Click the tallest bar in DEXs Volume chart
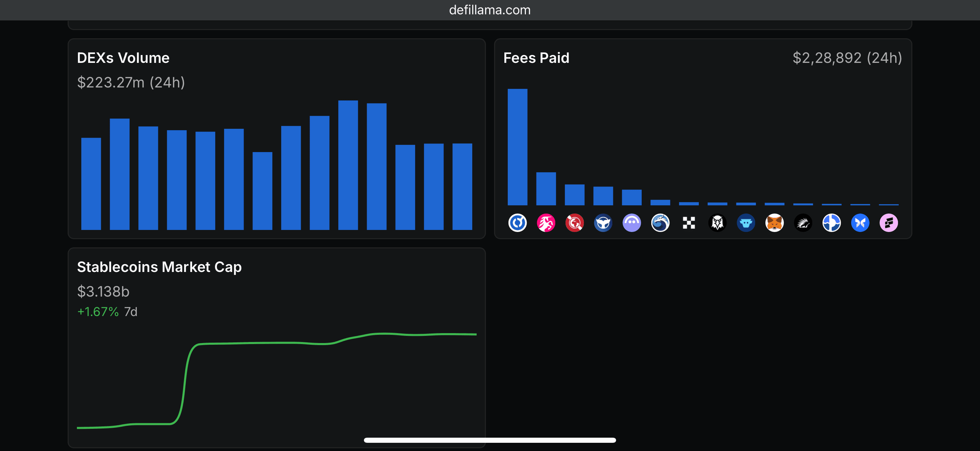Viewport: 980px width, 451px height. click(348, 165)
